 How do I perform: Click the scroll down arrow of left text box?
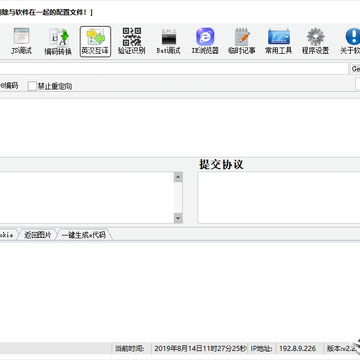coord(178,218)
